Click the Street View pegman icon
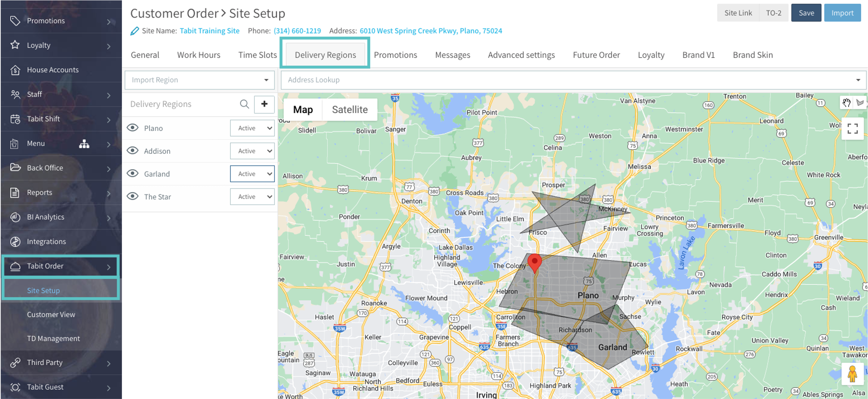This screenshot has width=868, height=399. pyautogui.click(x=852, y=374)
